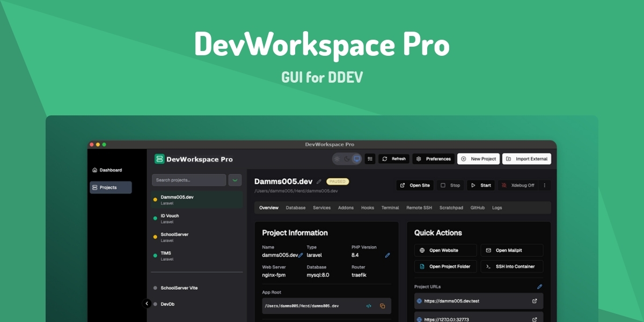Open damms005.dev.test external link icon

[535, 301]
